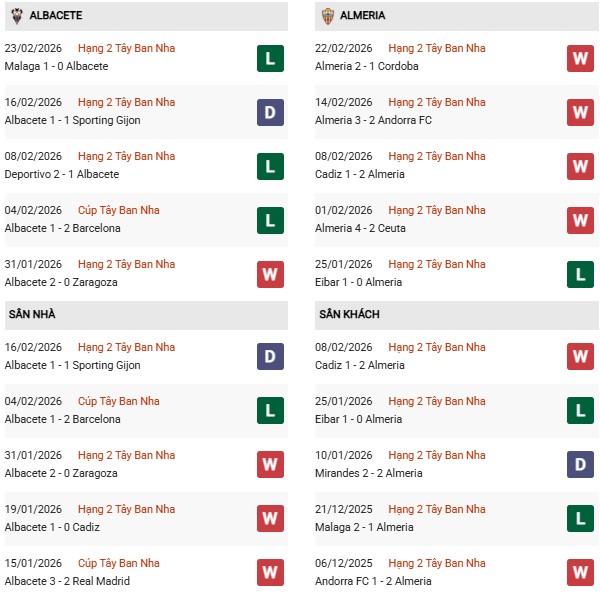Open the SÂN KHÁCH away matches header

[351, 315]
